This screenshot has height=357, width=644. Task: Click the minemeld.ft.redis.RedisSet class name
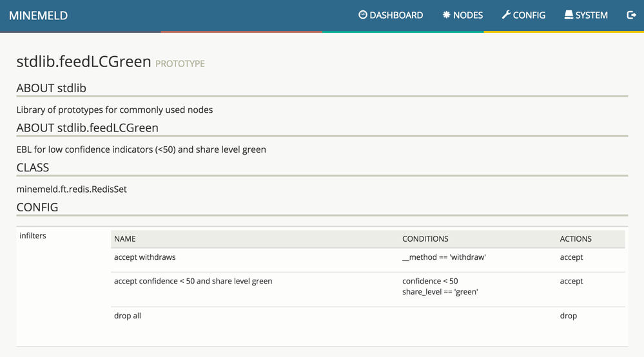click(72, 189)
